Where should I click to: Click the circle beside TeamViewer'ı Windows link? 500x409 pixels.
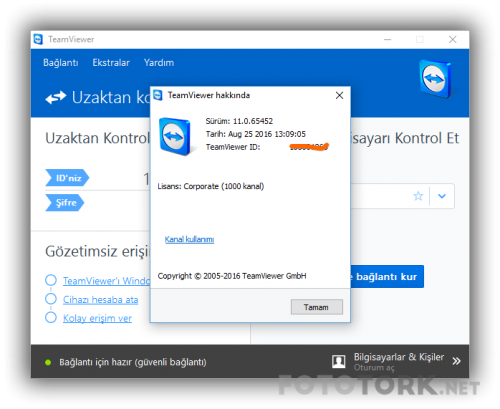tap(51, 280)
